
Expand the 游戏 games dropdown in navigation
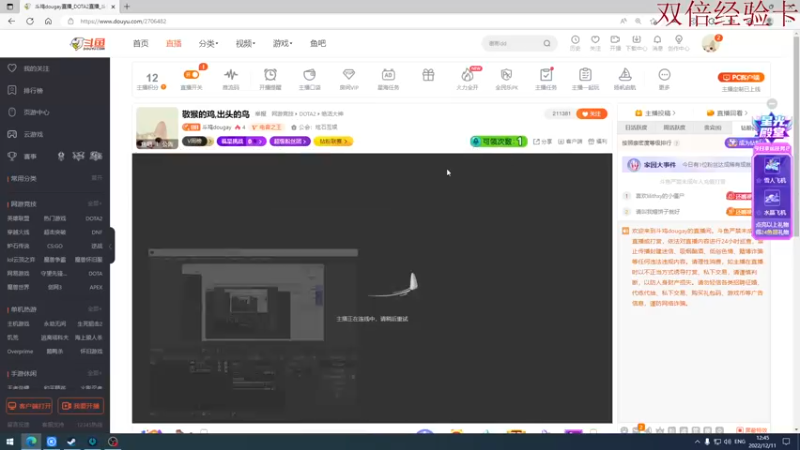(x=282, y=43)
